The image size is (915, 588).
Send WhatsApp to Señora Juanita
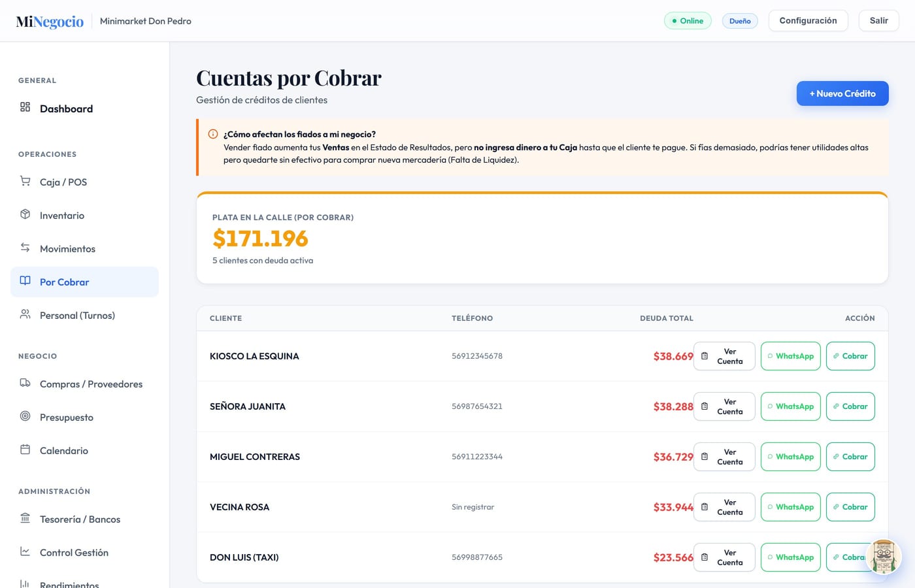click(791, 406)
